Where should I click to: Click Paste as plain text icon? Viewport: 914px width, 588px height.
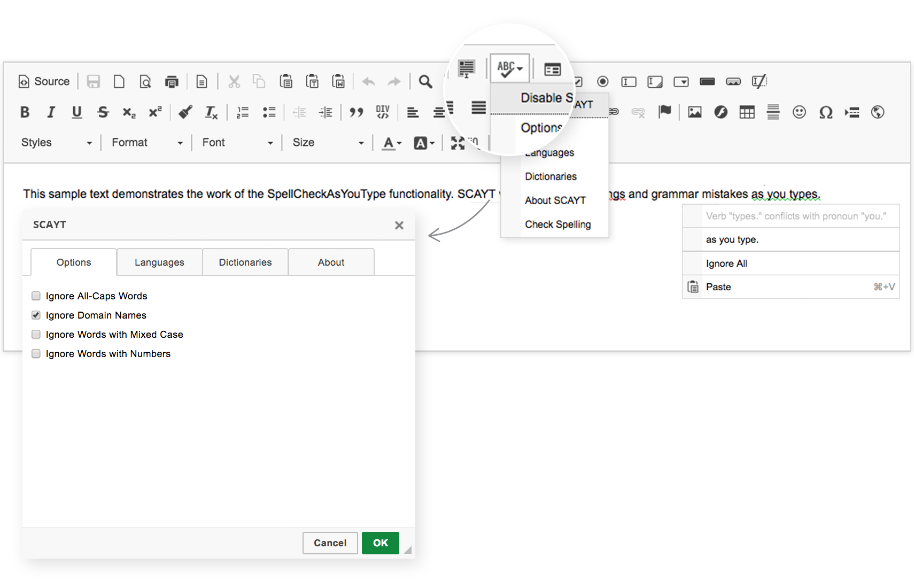tap(312, 81)
